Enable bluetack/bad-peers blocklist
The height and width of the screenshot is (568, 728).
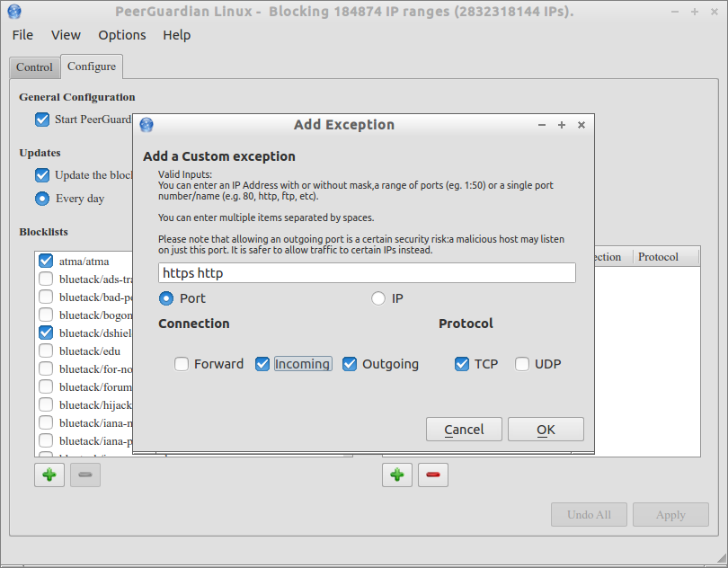(46, 297)
